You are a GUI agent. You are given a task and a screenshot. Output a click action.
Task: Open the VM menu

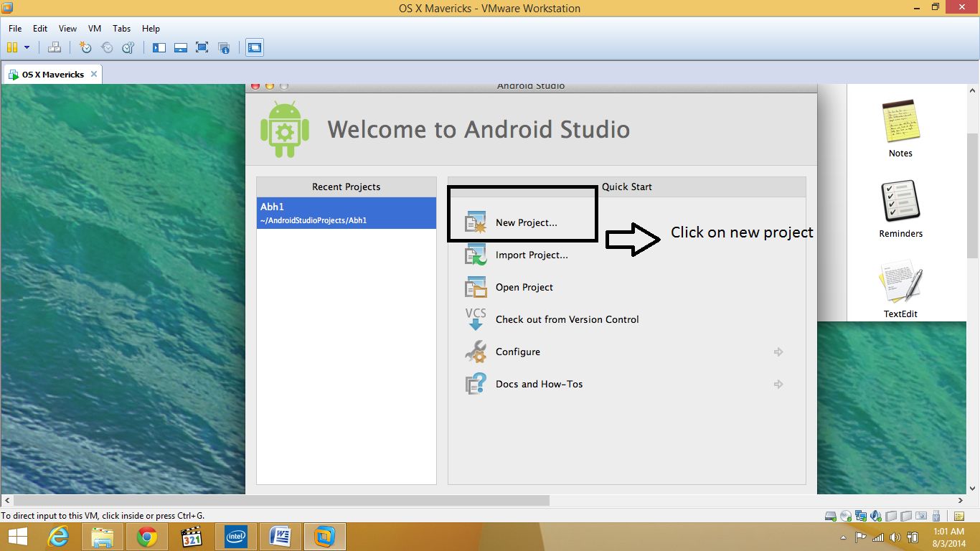coord(95,29)
